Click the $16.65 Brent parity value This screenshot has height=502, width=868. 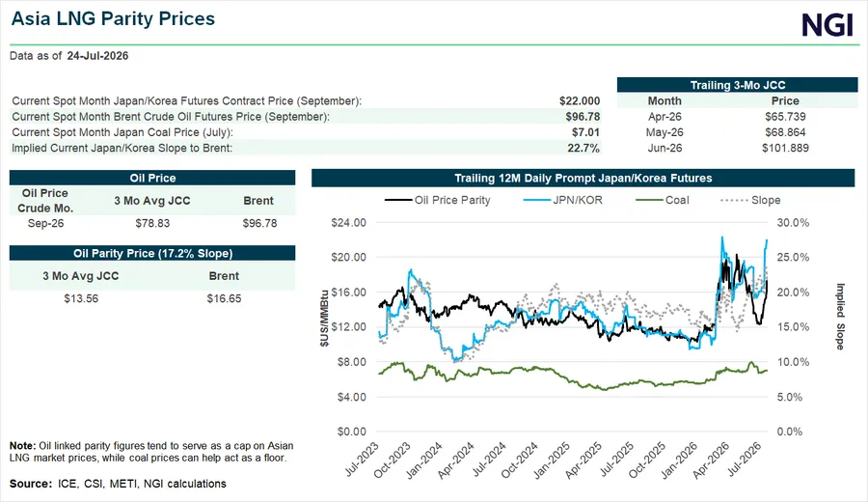(x=224, y=298)
